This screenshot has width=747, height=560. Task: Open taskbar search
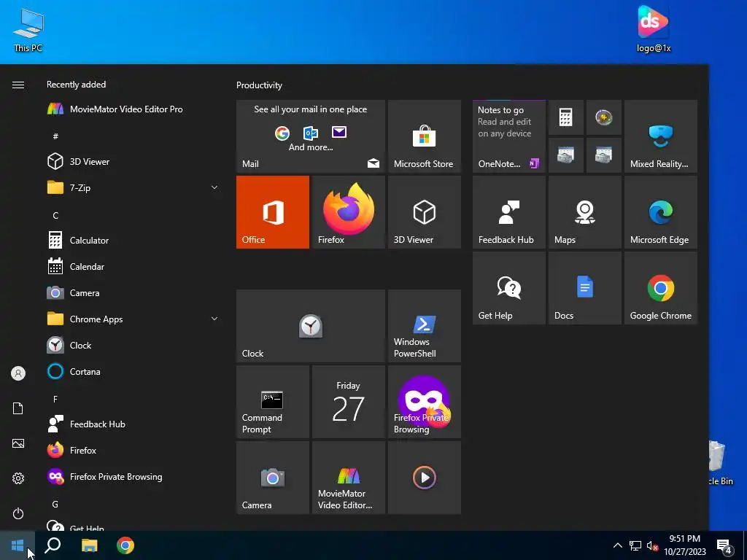coord(53,545)
